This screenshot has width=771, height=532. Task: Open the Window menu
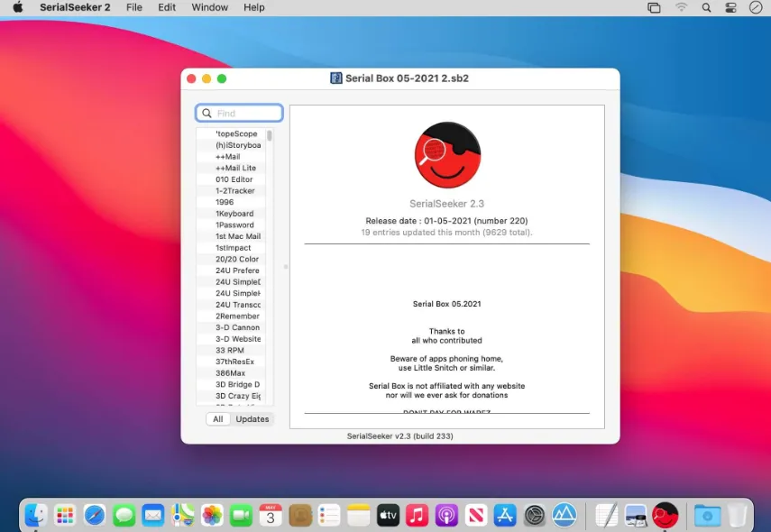209,7
